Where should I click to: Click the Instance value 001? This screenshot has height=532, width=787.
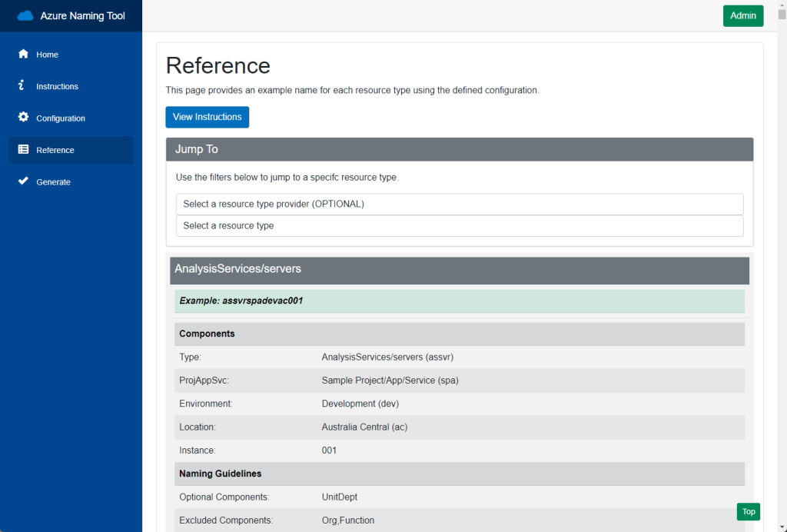pos(329,451)
